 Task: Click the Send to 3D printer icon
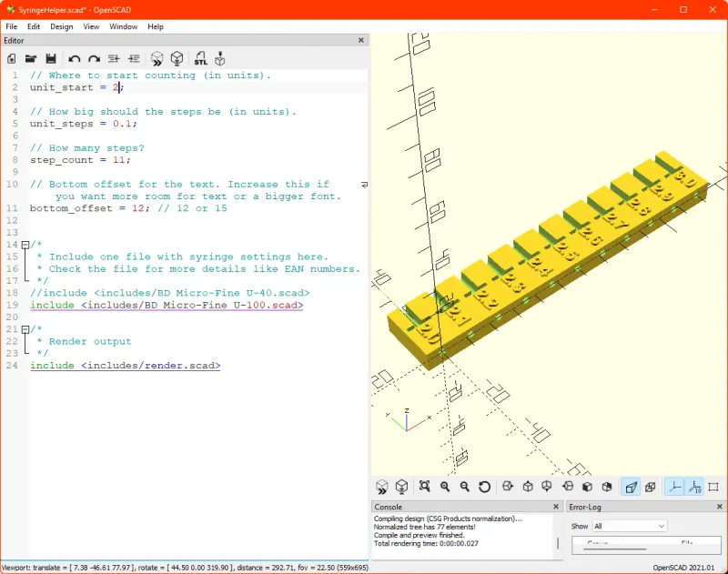pos(220,58)
